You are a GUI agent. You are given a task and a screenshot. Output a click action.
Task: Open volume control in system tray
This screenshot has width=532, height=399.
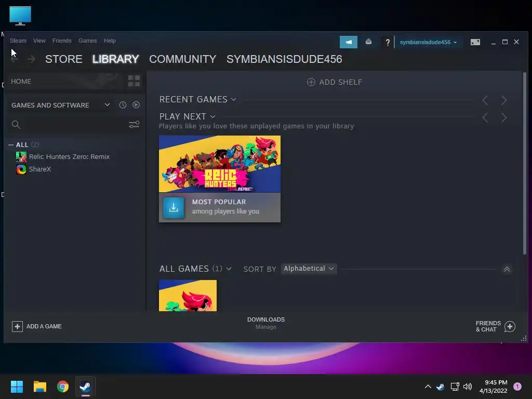point(468,387)
